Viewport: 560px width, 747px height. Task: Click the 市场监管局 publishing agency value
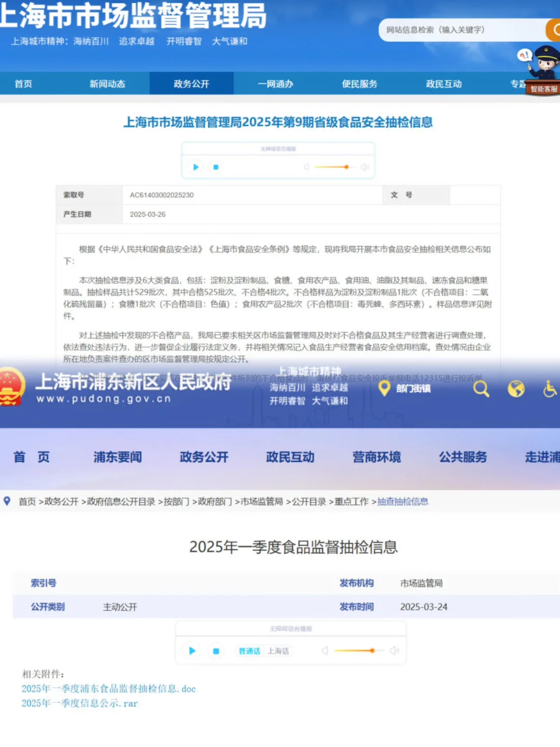[422, 583]
